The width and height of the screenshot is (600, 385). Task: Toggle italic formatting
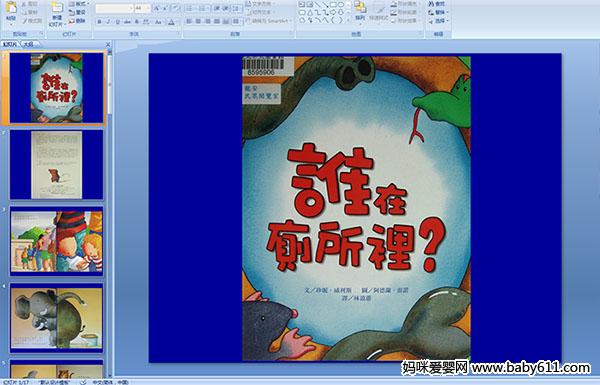(109, 22)
